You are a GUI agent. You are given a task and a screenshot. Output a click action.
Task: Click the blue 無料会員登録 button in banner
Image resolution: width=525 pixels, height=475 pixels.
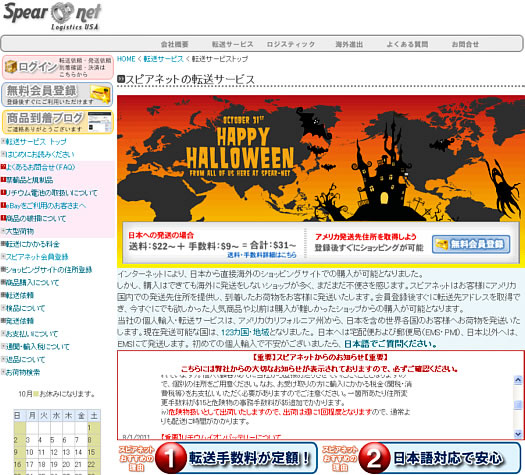(471, 244)
